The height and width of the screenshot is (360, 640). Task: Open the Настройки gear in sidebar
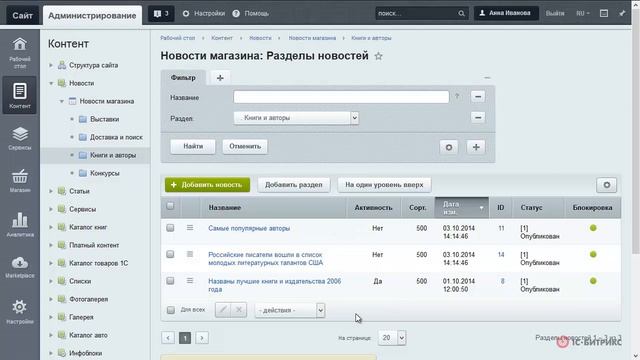point(20,312)
